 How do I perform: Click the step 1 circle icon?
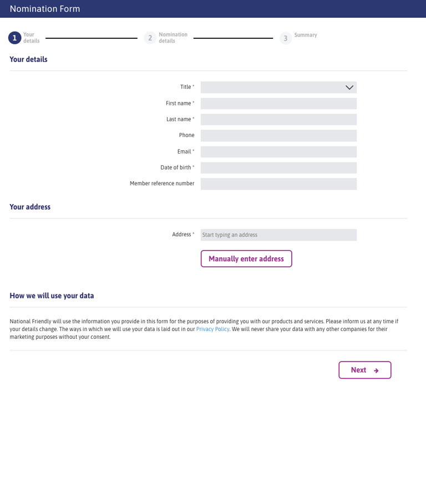tap(15, 38)
